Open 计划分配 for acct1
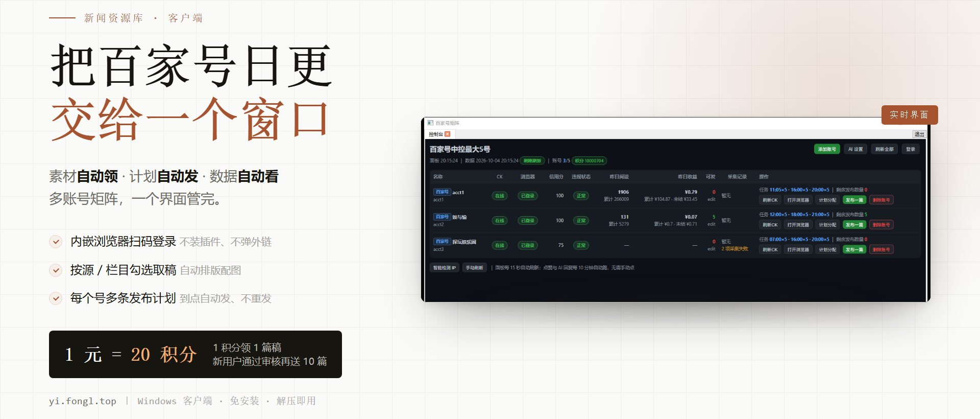980x419 pixels. click(827, 200)
